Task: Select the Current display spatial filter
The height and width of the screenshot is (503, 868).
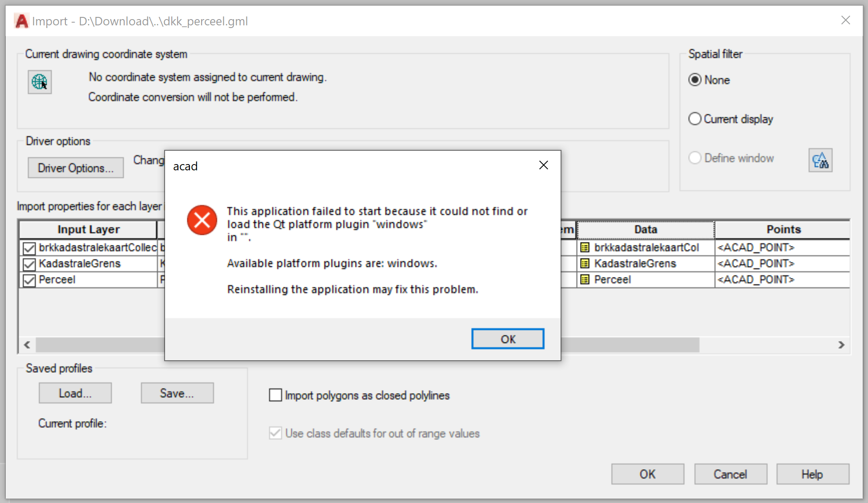Action: tap(695, 119)
